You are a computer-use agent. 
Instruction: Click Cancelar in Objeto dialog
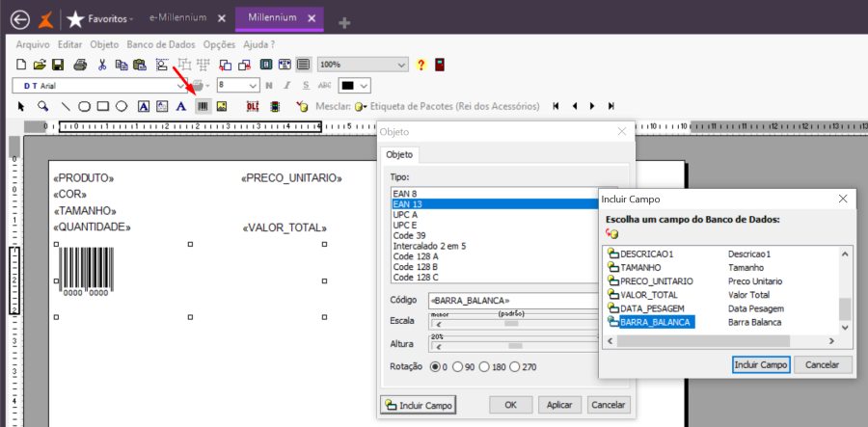[x=609, y=405]
